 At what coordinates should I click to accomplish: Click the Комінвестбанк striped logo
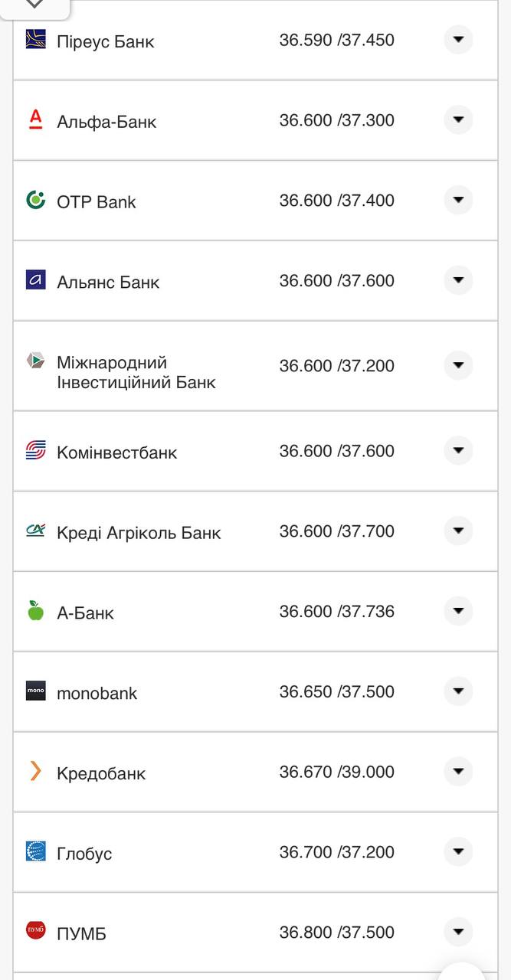[36, 451]
